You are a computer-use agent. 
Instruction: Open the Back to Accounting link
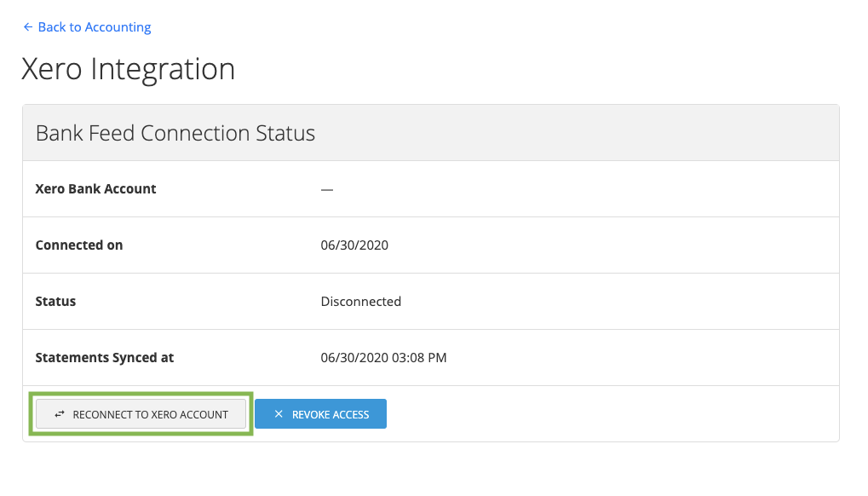(87, 27)
